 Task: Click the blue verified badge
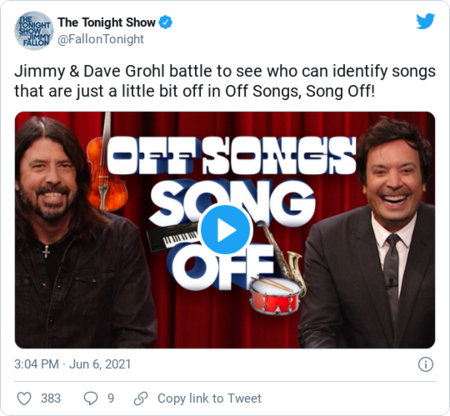pyautogui.click(x=165, y=22)
